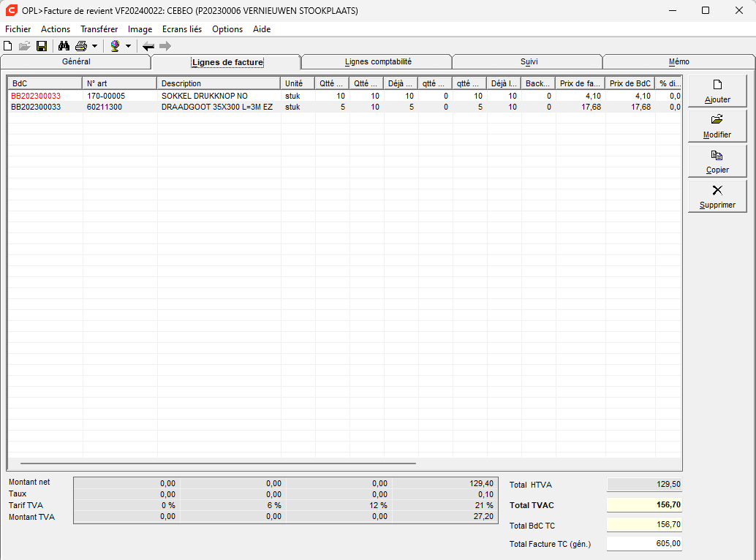Image resolution: width=756 pixels, height=560 pixels.
Task: Open the Options menu
Action: pyautogui.click(x=227, y=29)
